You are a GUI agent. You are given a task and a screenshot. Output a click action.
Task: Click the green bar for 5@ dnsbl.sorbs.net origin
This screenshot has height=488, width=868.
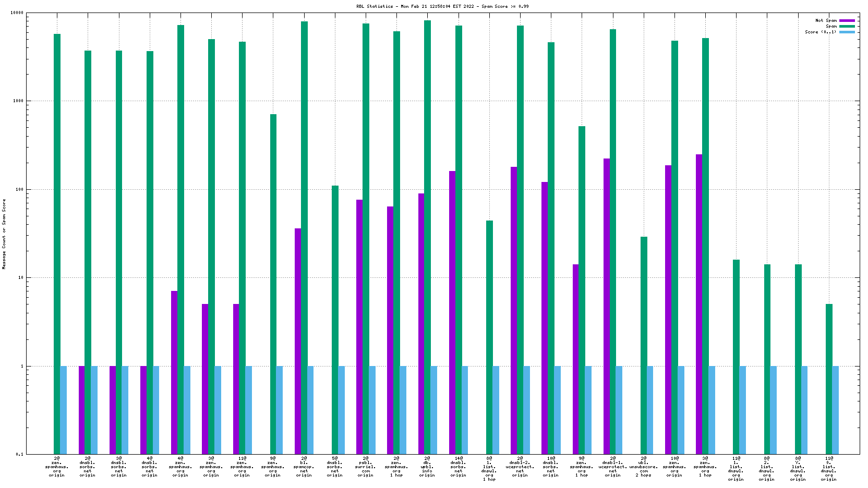335,318
